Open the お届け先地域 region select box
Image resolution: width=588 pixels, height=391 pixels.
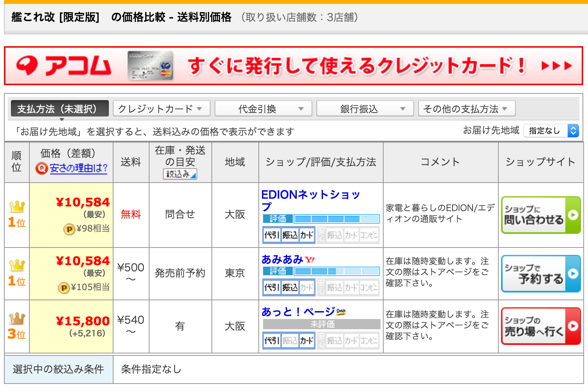[551, 131]
